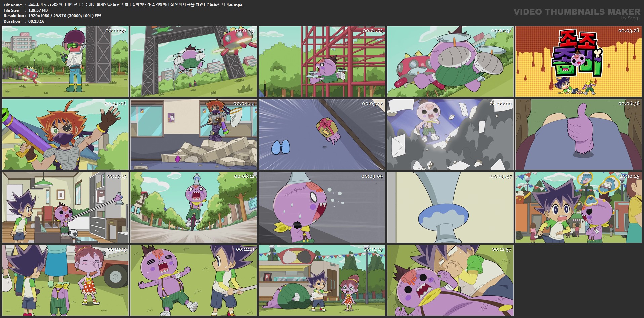Click the File Name label

point(13,5)
